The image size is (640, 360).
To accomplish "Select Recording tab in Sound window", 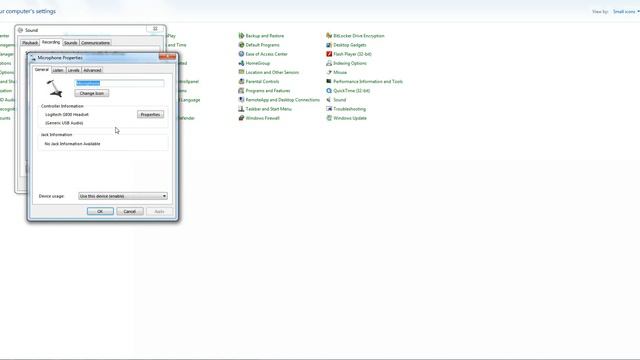I will coord(51,42).
